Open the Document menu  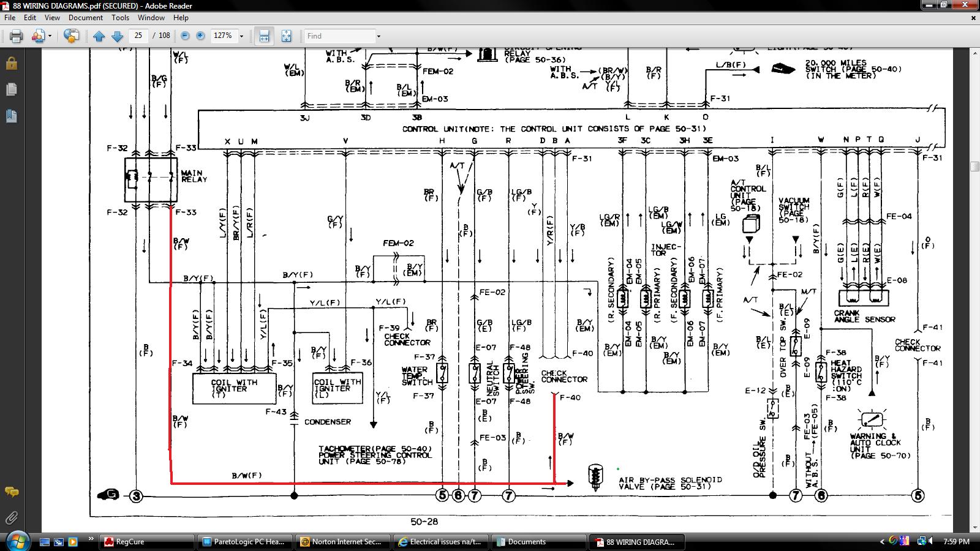click(x=85, y=18)
